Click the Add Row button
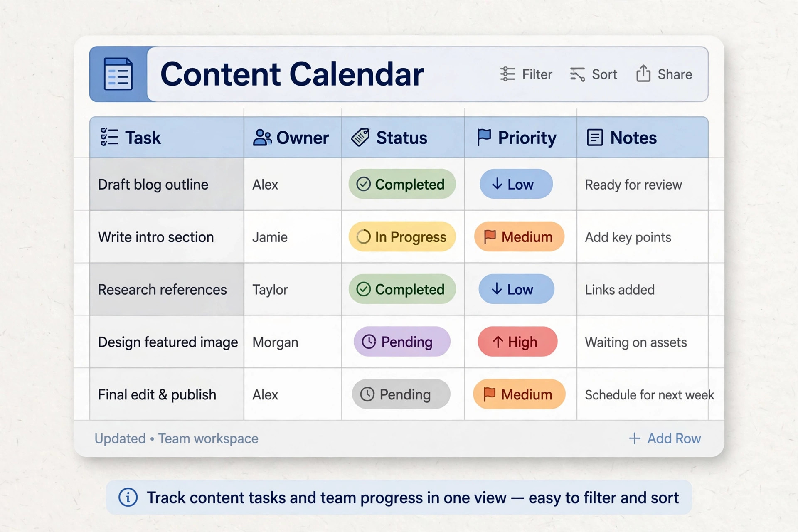This screenshot has width=798, height=532. [665, 438]
